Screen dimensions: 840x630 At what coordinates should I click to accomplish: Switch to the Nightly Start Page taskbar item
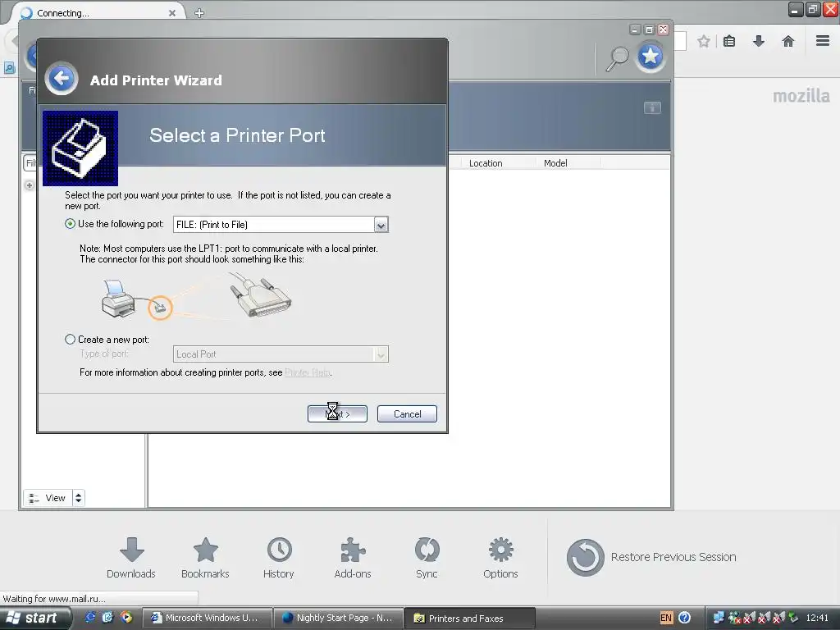[339, 619]
